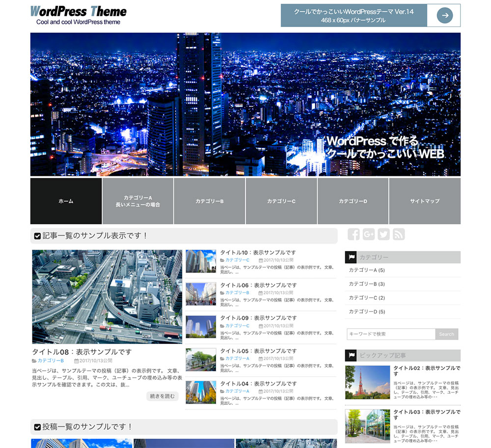This screenshot has height=448, width=491.
Task: Click カテゴリーB tag under タイトル08
Action: (x=51, y=361)
